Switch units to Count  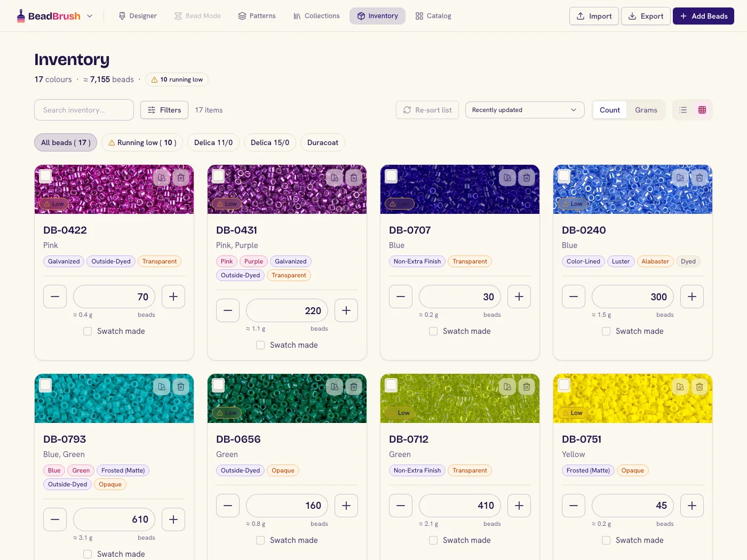pyautogui.click(x=610, y=110)
